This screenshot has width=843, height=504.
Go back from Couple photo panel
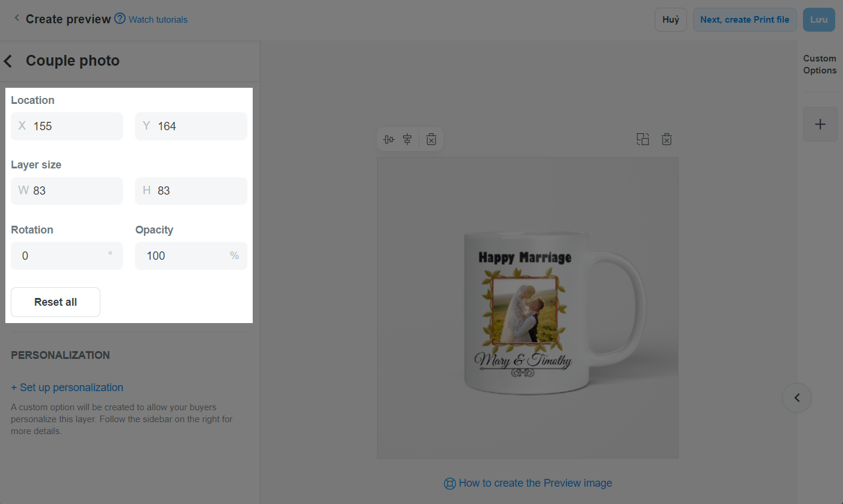tap(8, 61)
